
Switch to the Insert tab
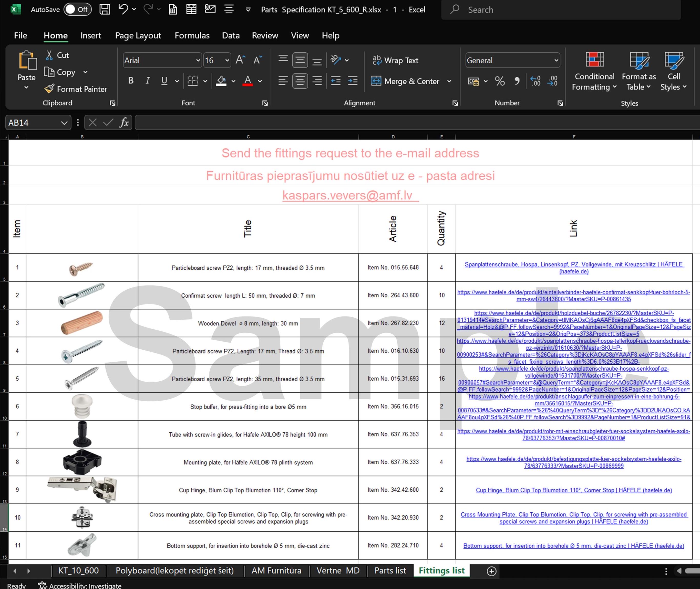tap(91, 35)
